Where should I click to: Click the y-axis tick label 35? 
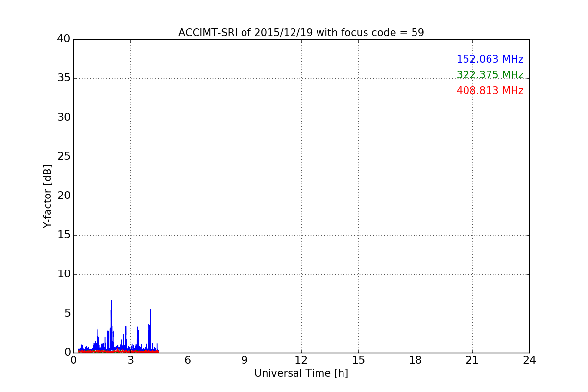[64, 78]
